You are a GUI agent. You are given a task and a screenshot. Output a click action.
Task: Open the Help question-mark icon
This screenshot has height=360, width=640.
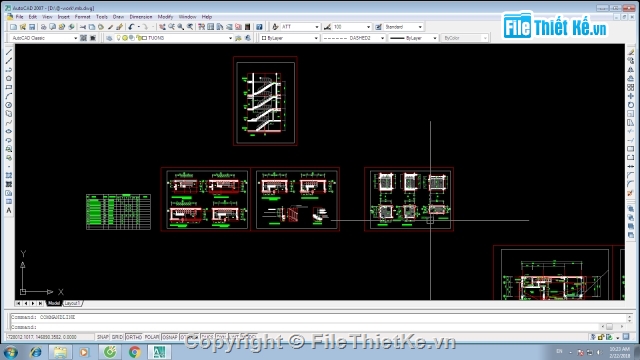(259, 27)
